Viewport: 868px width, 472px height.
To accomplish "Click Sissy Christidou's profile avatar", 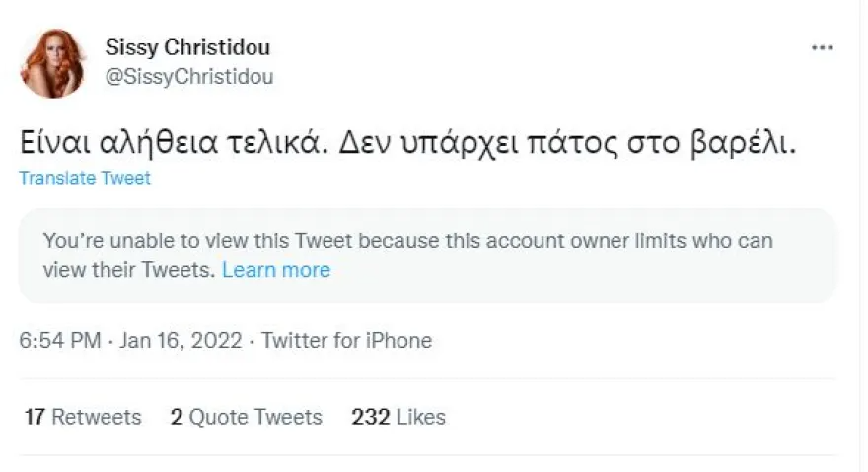I will [x=52, y=63].
